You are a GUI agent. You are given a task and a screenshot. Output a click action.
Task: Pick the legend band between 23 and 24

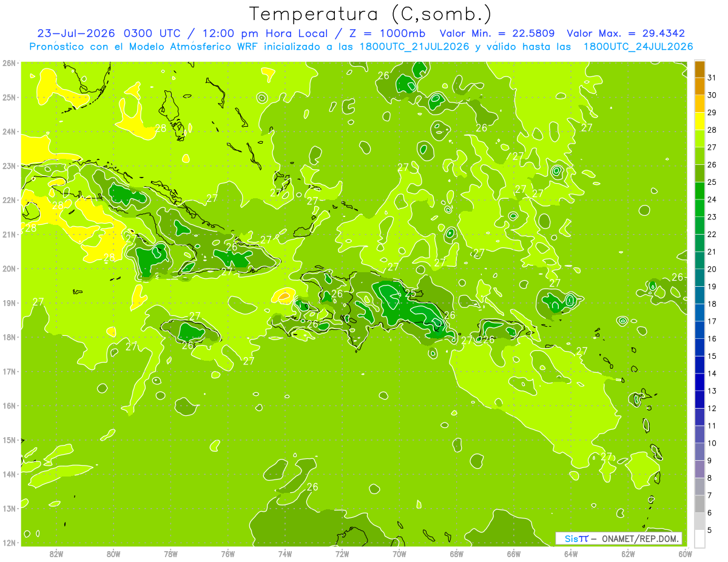699,208
